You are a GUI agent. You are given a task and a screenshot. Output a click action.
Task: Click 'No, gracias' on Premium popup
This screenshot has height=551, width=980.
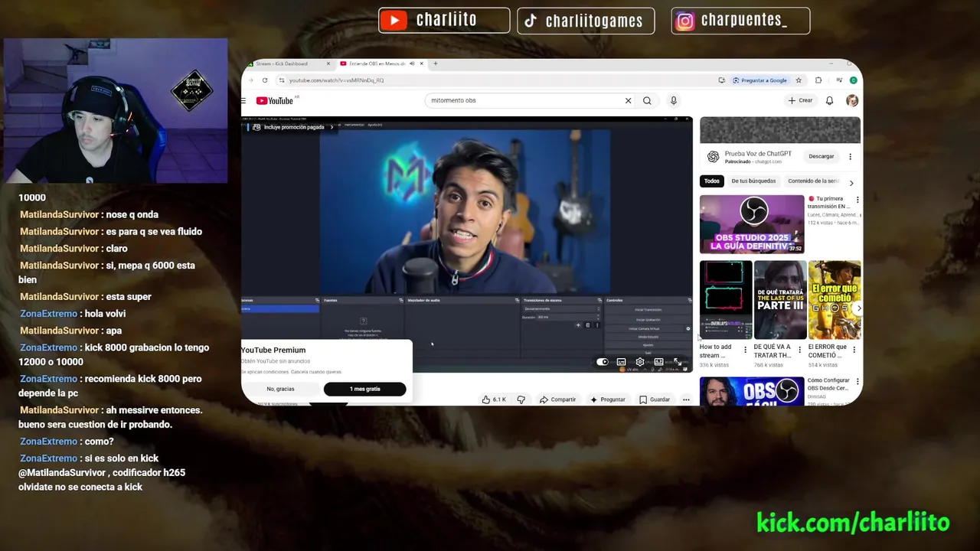[280, 389]
